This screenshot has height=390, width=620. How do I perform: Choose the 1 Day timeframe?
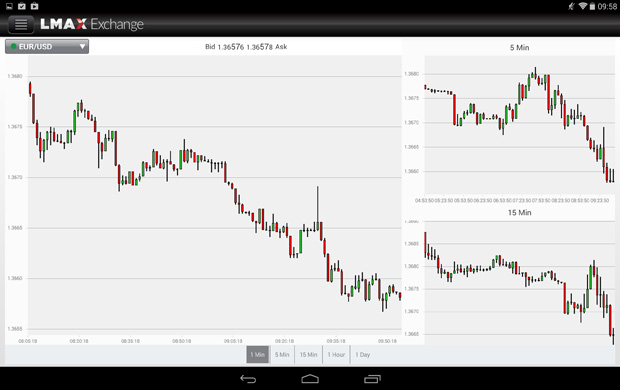363,354
